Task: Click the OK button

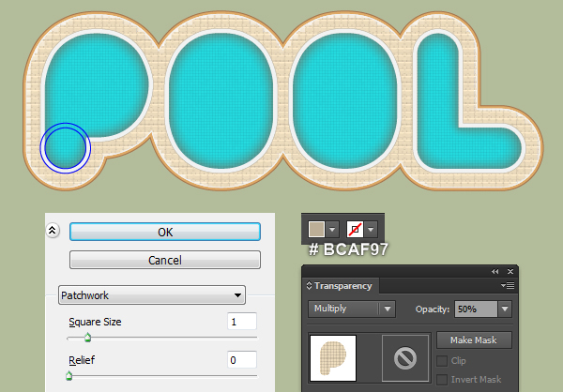Action: [x=165, y=232]
